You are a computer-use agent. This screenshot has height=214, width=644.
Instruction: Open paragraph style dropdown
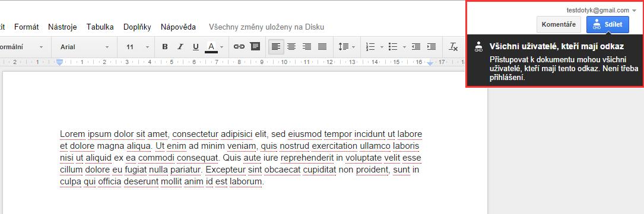click(x=22, y=47)
